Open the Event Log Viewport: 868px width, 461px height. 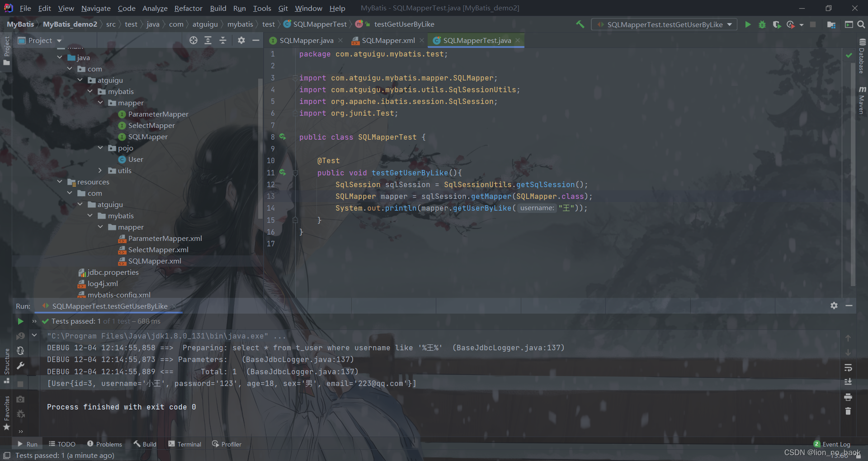pyautogui.click(x=832, y=444)
